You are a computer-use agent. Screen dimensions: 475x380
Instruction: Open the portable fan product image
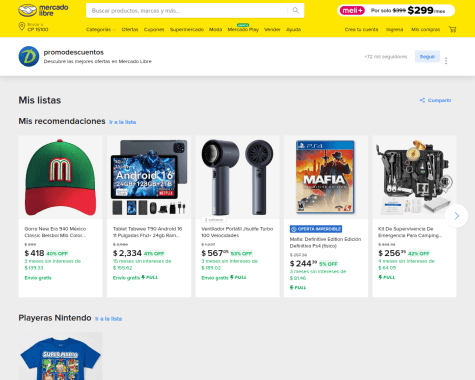tap(237, 177)
